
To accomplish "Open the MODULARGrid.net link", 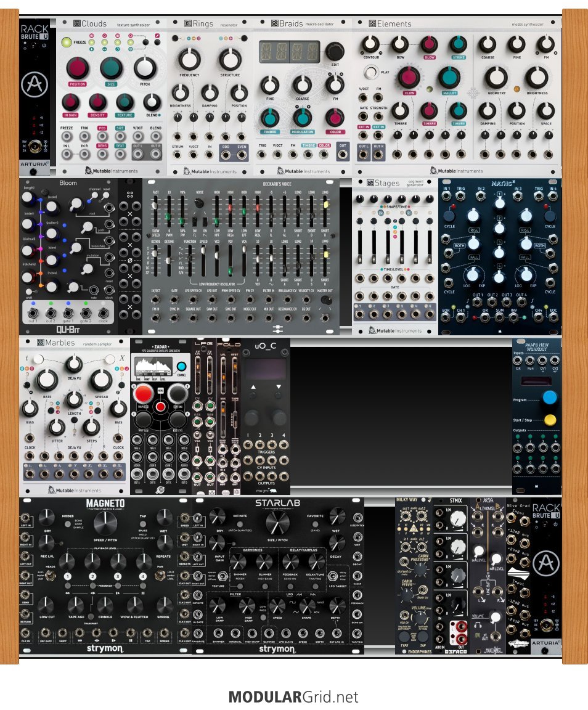I will point(293,696).
